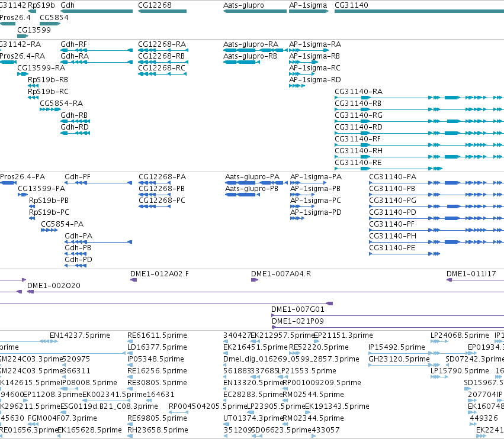The image size is (504, 439).
Task: Select clone DME1-011I17
Action: pyautogui.click(x=471, y=274)
